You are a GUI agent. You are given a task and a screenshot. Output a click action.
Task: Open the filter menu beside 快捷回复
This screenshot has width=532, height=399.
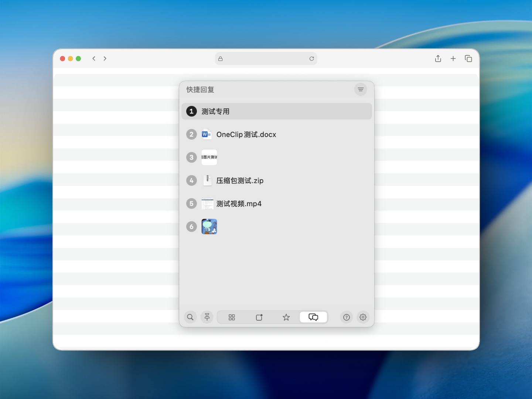coord(361,89)
